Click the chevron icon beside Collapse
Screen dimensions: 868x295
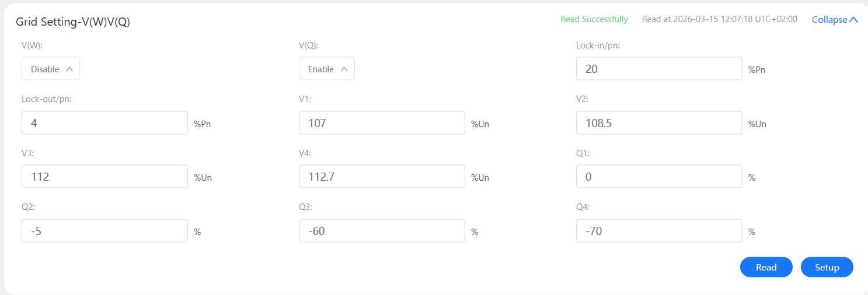[x=853, y=19]
